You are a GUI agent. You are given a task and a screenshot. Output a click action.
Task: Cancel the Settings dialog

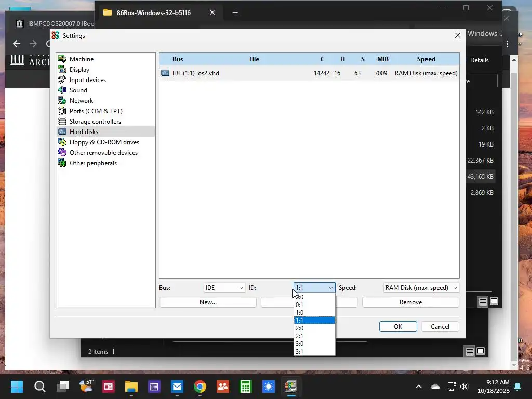[440, 326]
